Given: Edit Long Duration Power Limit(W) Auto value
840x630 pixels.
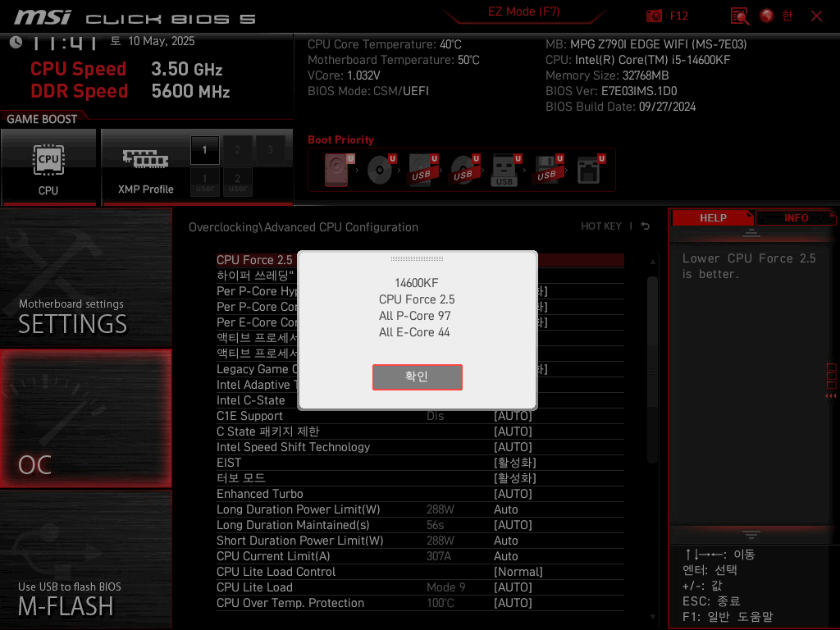Looking at the screenshot, I should pyautogui.click(x=505, y=509).
